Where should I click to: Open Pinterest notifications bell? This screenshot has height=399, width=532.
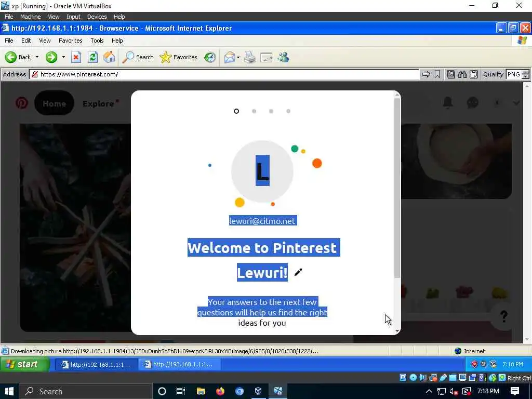click(x=448, y=102)
